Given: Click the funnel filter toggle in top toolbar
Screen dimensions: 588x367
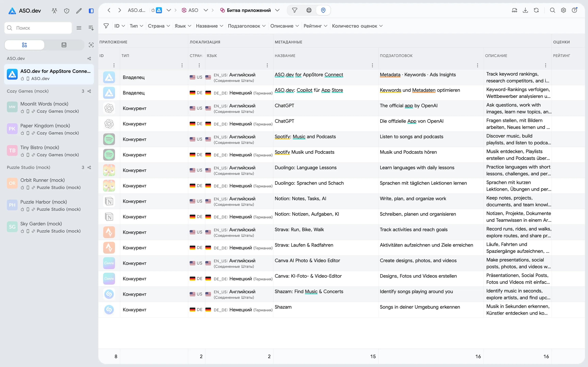Looking at the screenshot, I should tap(295, 10).
